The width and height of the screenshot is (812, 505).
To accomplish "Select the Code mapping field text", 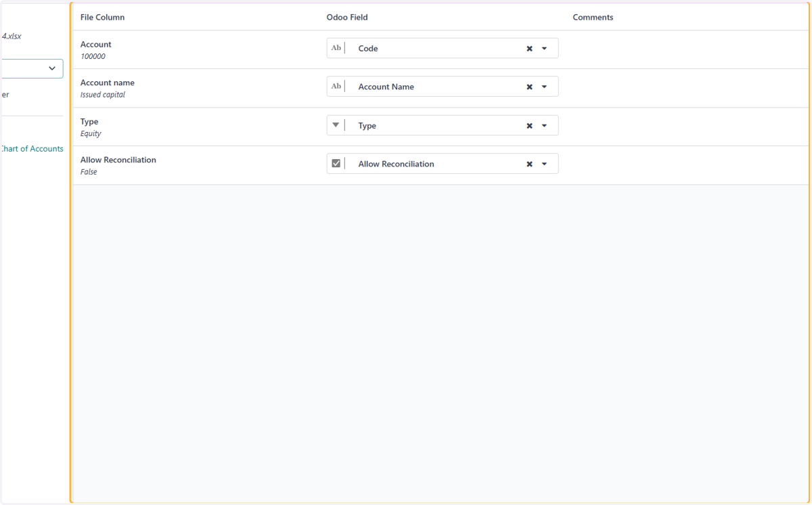I will 368,49.
